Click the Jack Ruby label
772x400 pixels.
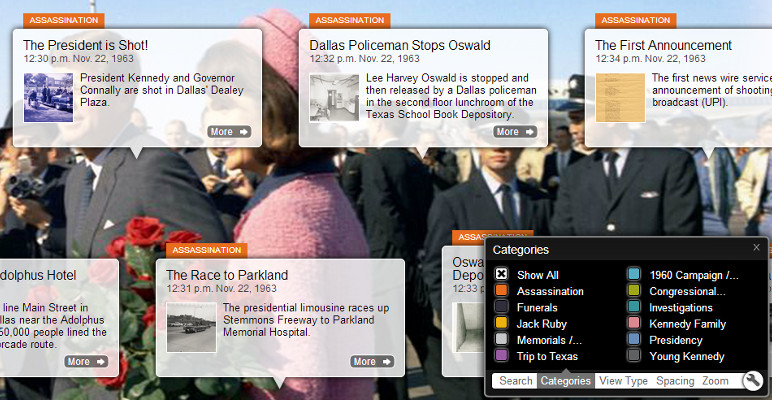tap(542, 324)
